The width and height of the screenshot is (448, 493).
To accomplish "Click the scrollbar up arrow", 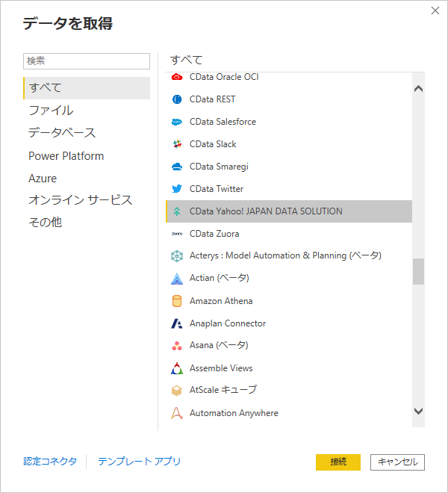I will click(x=418, y=89).
